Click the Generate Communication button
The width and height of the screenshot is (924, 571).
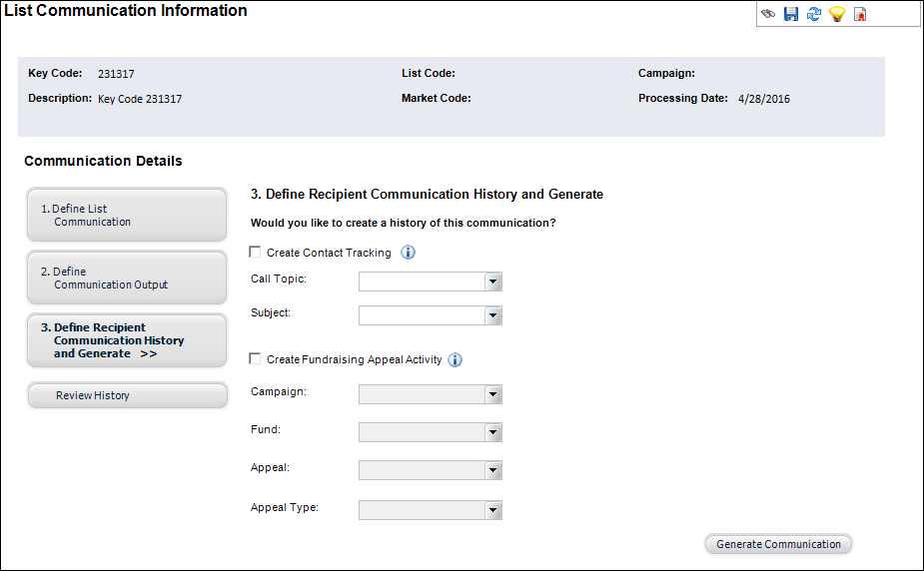(x=778, y=544)
